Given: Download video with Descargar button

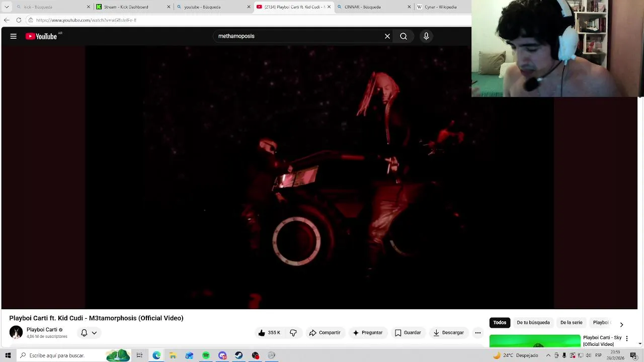Looking at the screenshot, I should click(x=448, y=333).
